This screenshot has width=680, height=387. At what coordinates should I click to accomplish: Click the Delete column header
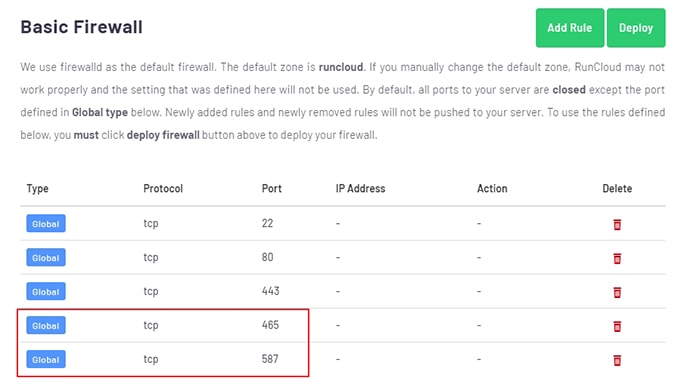[617, 189]
